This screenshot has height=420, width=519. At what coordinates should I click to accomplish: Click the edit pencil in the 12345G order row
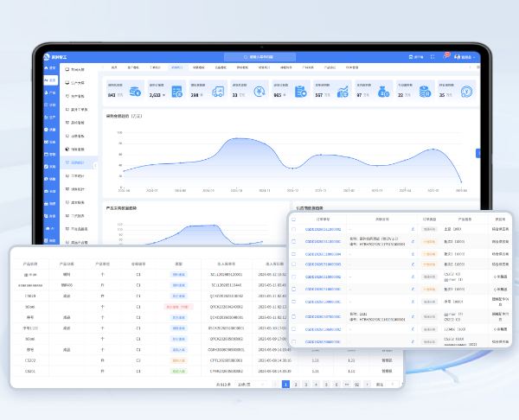click(x=413, y=329)
